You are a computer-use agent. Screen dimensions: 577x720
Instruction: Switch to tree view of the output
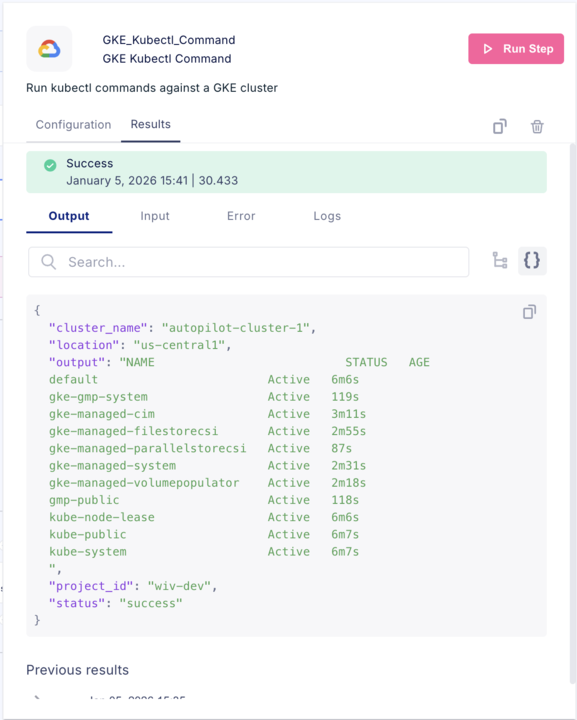(x=500, y=260)
